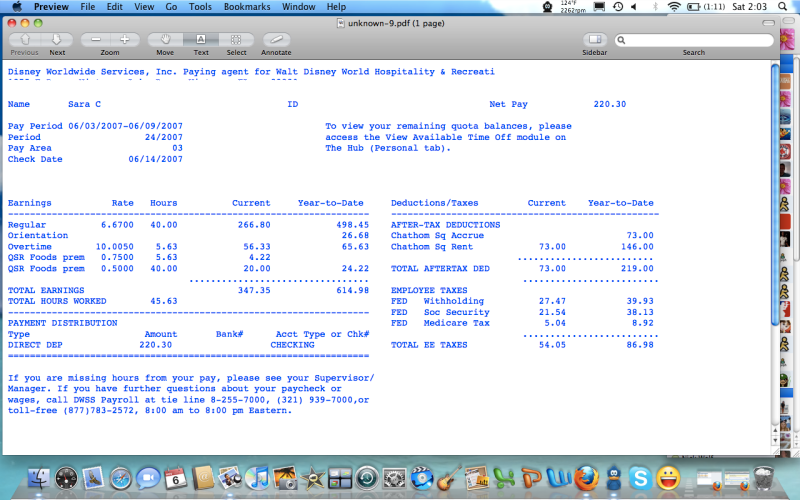Zoom in with the plus button
Screen dimensions: 800x500
pyautogui.click(x=124, y=40)
